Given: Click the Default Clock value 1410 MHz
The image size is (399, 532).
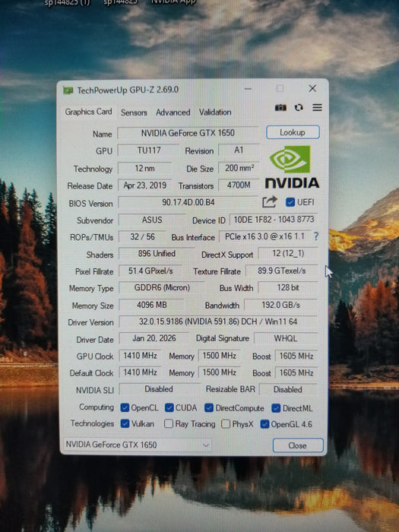Looking at the screenshot, I should [x=140, y=372].
